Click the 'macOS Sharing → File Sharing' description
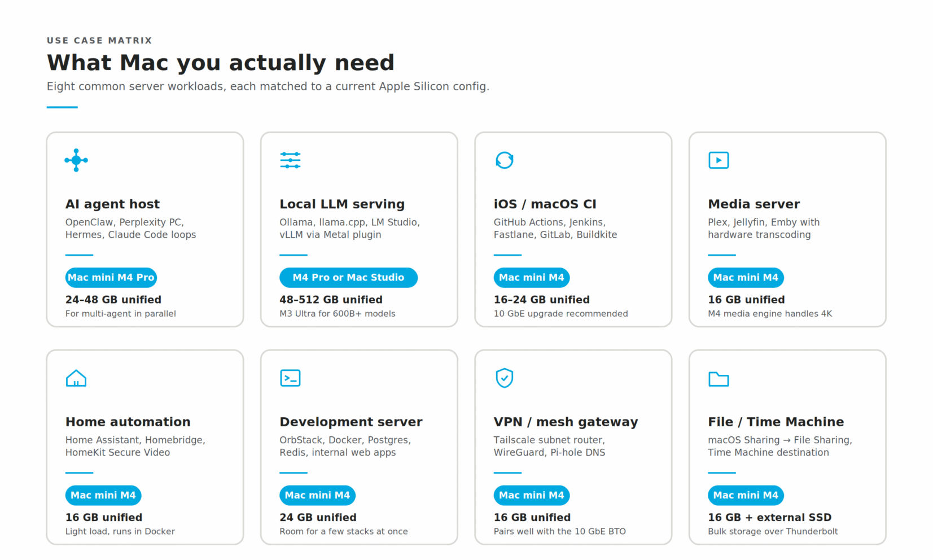The width and height of the screenshot is (933, 560). pos(780,440)
